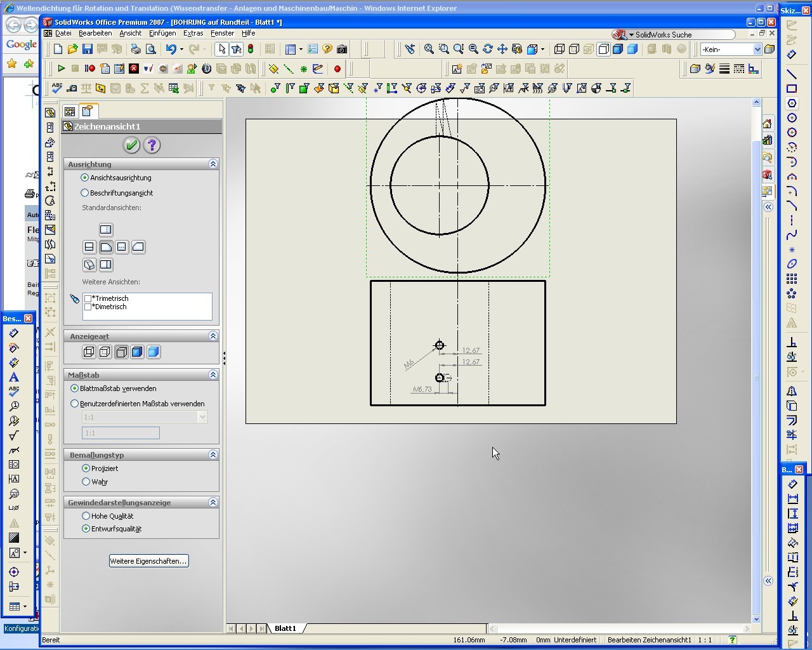Collapse the Bemaßungstyp section
This screenshot has height=650, width=812.
point(213,455)
